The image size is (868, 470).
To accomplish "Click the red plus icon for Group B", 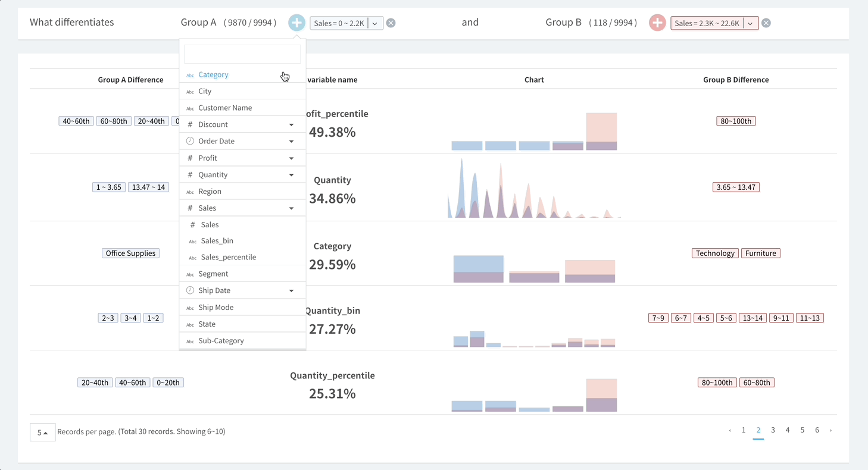I will [x=657, y=23].
